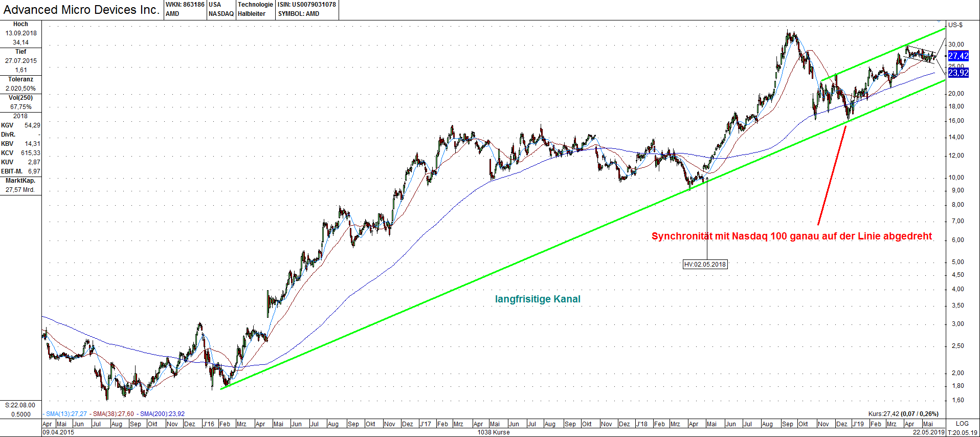Click the "30,00" price axis label
Screen dimensions: 980x437
tap(956, 45)
